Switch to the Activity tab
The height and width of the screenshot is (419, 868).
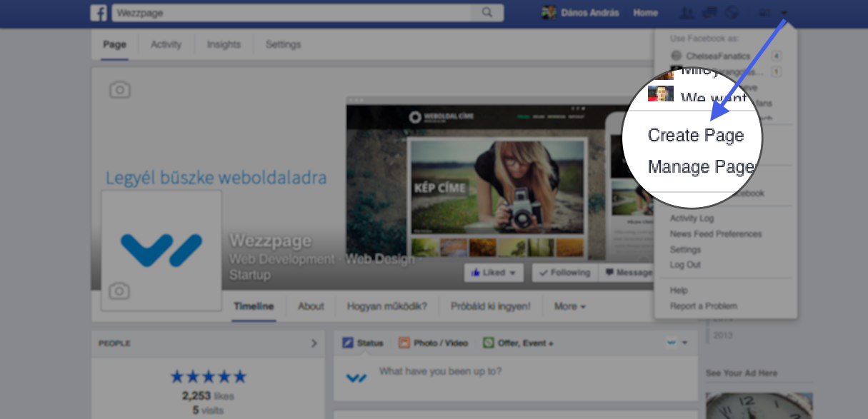(x=166, y=44)
